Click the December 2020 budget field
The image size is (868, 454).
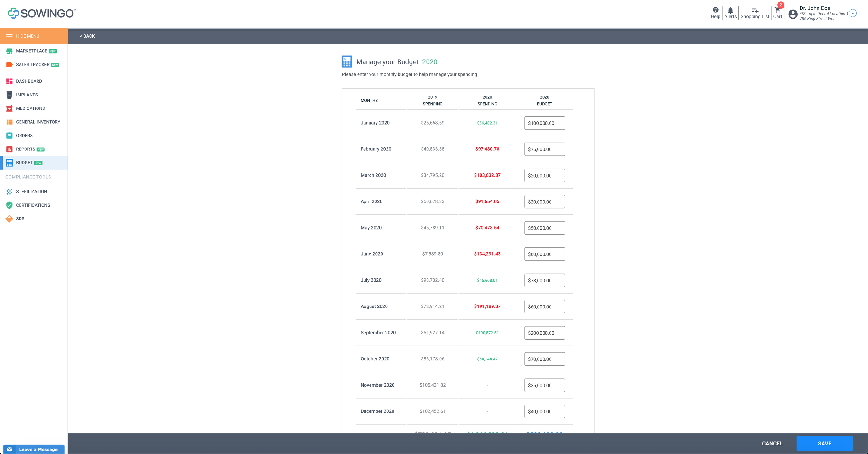pyautogui.click(x=545, y=411)
